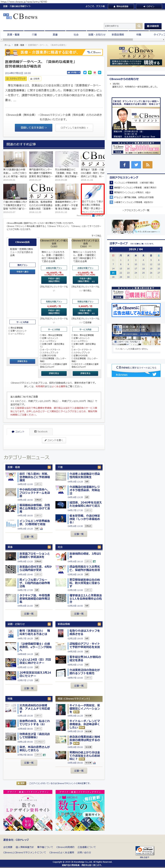Viewport: 165px width, 868px height.
Task: Open 話題・お知らせ navigation tab
Action: (x=97, y=35)
